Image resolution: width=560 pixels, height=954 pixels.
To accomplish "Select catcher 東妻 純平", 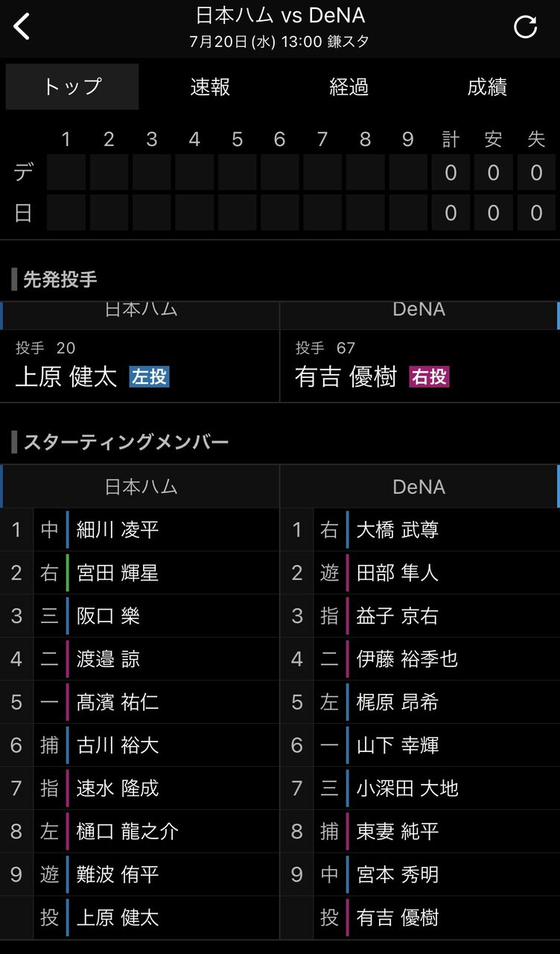I will (398, 831).
